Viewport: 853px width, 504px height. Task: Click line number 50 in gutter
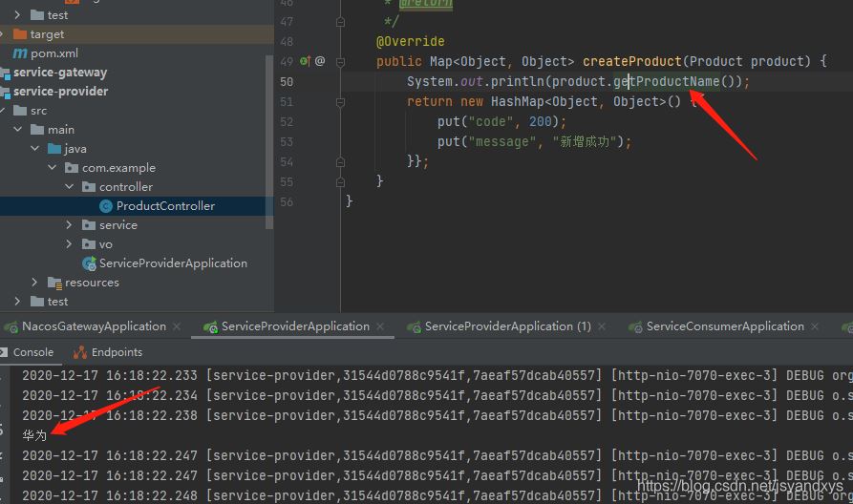287,81
